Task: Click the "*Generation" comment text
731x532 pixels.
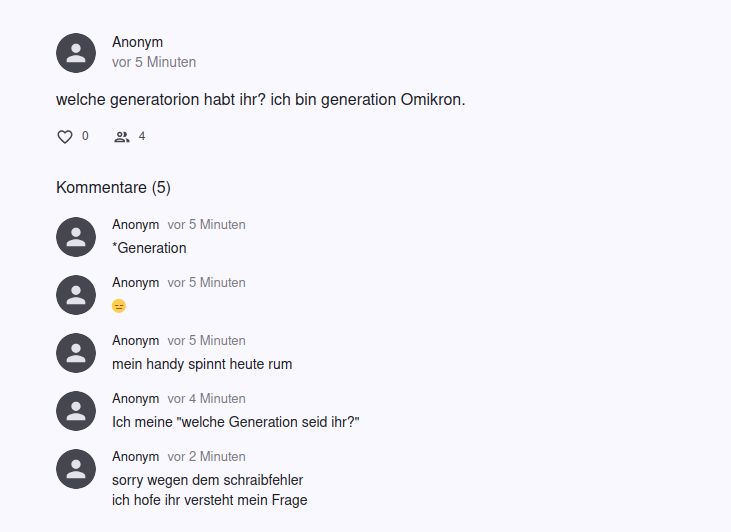Action: click(x=149, y=248)
